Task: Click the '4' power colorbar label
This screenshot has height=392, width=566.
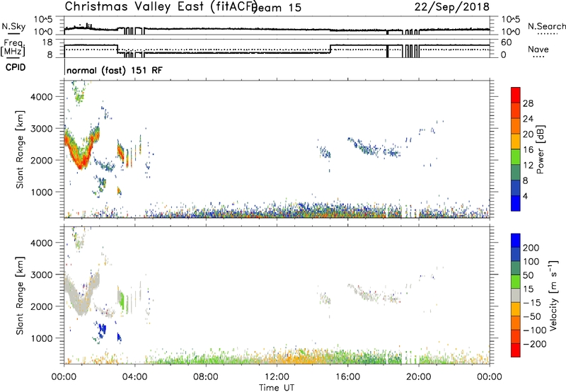Action: click(x=525, y=196)
